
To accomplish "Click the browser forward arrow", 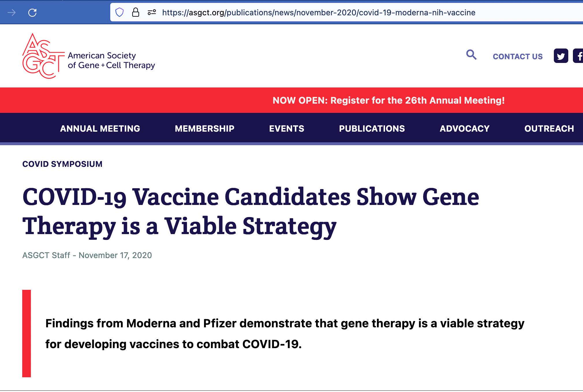I will pos(12,12).
